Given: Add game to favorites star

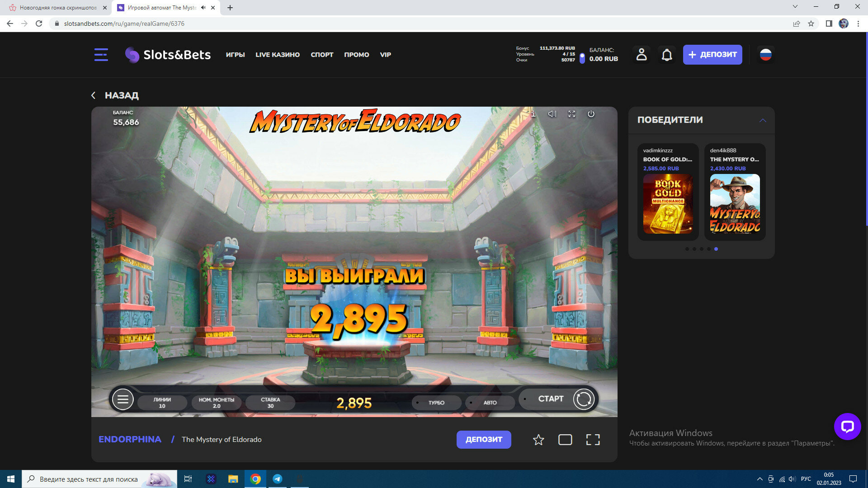Looking at the screenshot, I should tap(538, 440).
